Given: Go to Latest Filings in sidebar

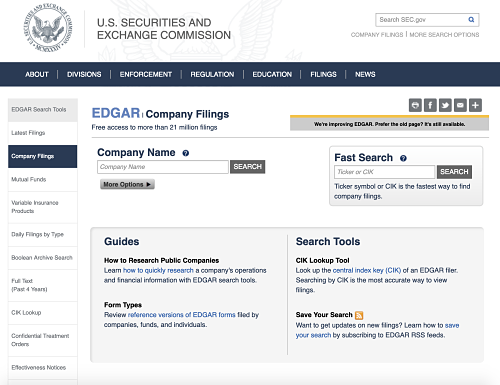Looking at the screenshot, I should pos(43,133).
